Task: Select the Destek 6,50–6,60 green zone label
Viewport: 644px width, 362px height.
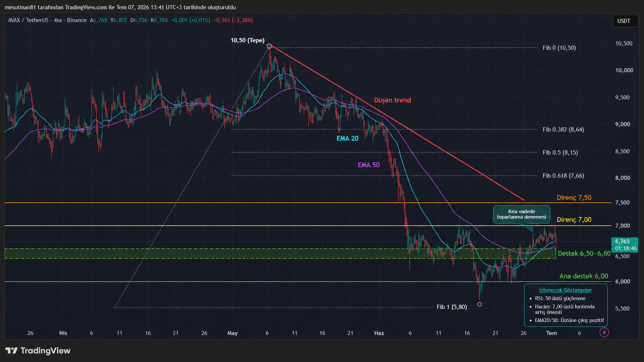Action: point(584,253)
